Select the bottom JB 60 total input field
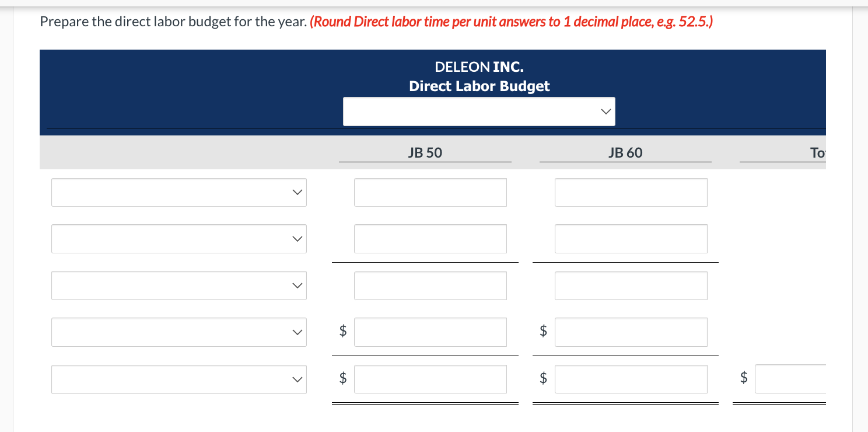 point(631,379)
